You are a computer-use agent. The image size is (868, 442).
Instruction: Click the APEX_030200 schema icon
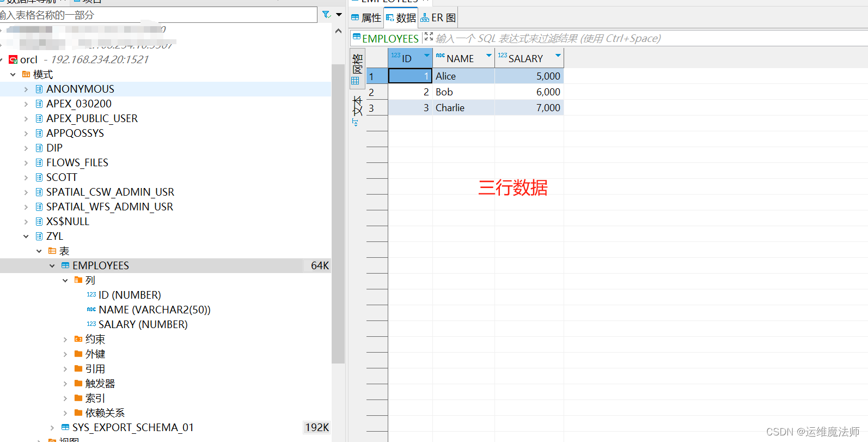[39, 104]
